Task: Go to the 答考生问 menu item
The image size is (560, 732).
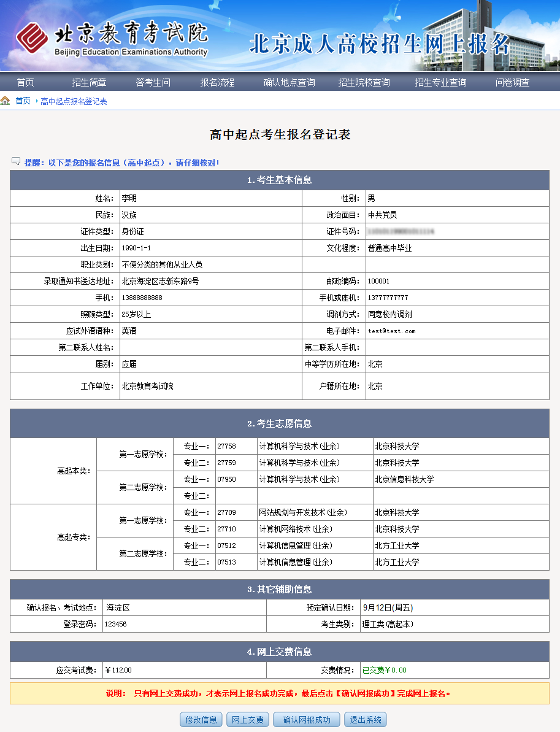Action: click(153, 83)
